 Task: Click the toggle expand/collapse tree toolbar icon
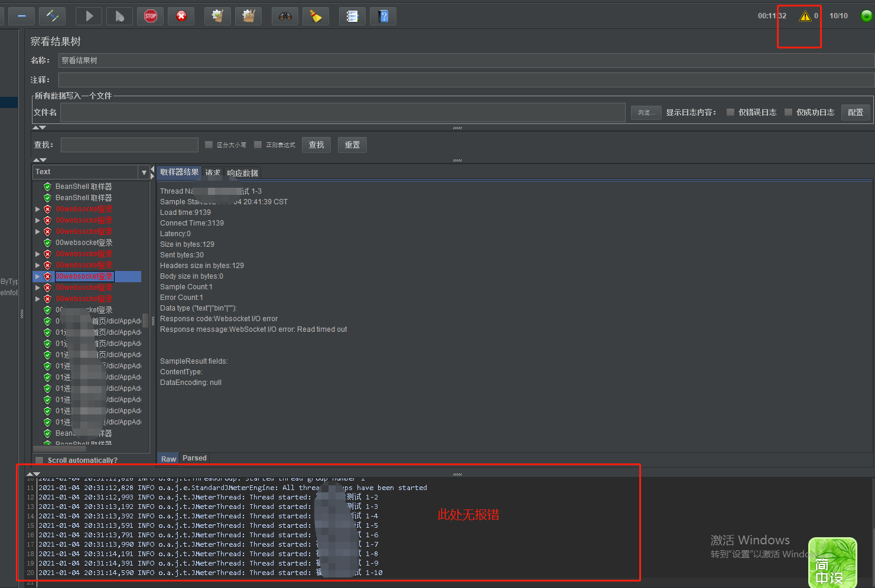coord(52,16)
